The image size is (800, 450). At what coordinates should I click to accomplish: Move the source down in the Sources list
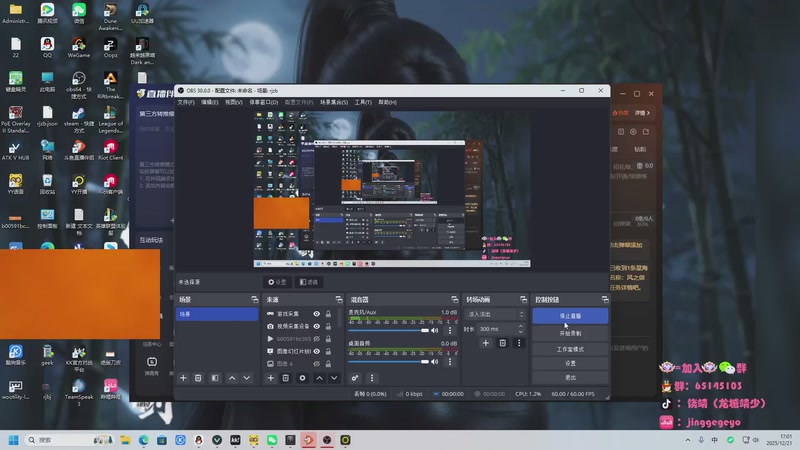(x=334, y=378)
